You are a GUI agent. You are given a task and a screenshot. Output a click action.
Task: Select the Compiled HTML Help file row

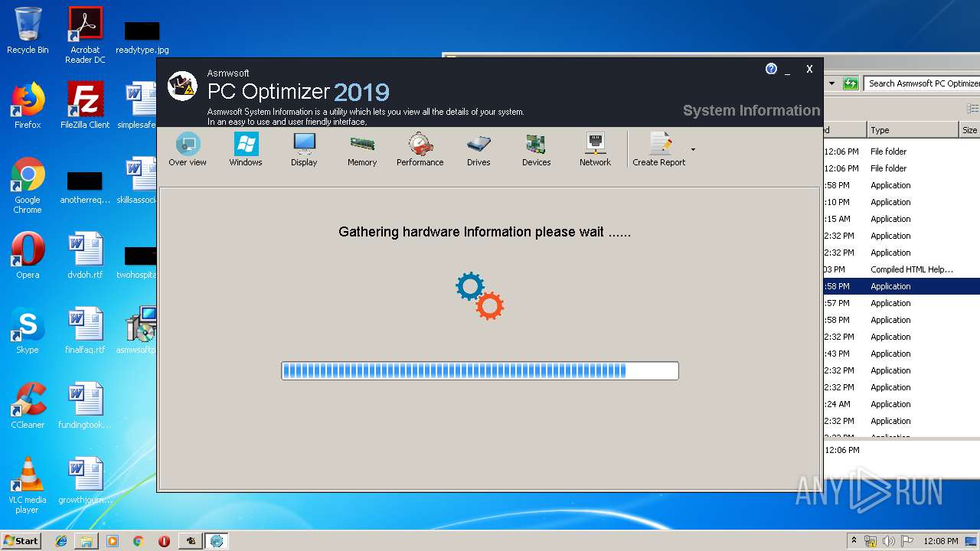(902, 269)
